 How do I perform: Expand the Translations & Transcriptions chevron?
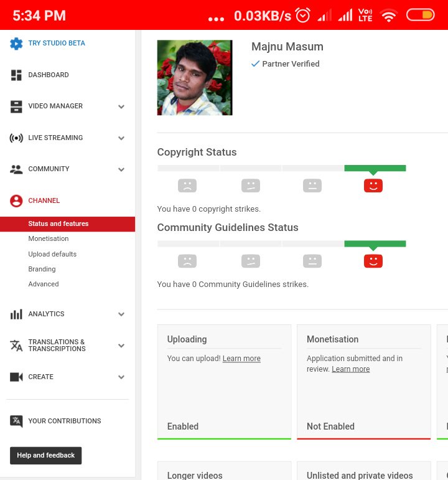point(121,346)
